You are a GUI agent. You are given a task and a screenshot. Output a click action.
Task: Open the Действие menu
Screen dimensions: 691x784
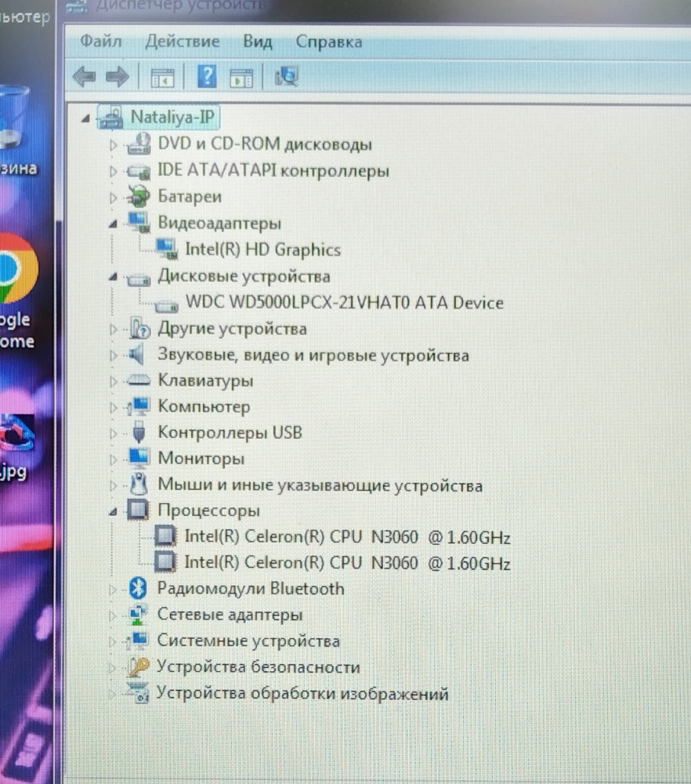183,42
